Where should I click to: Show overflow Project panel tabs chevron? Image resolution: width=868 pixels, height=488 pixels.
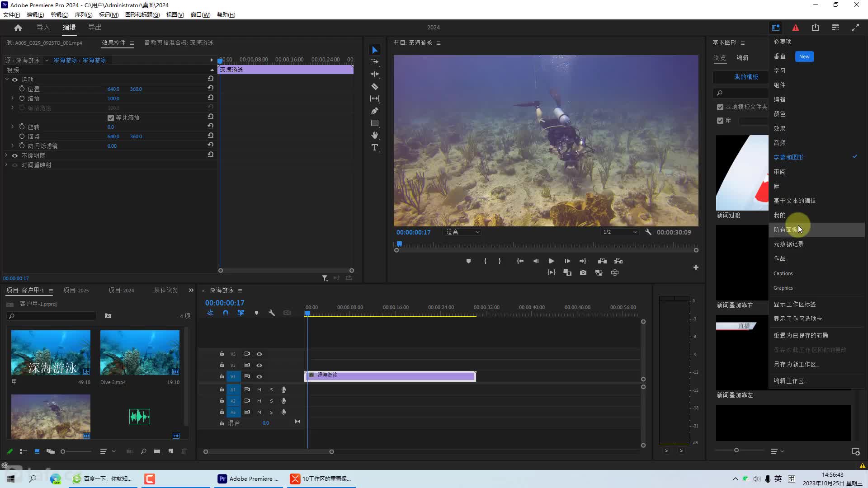pos(191,290)
